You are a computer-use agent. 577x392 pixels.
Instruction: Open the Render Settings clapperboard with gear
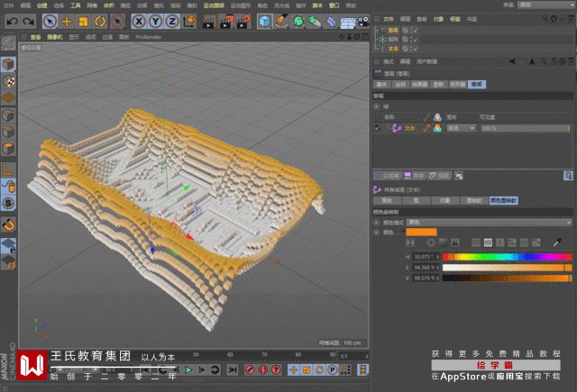pyautogui.click(x=243, y=22)
